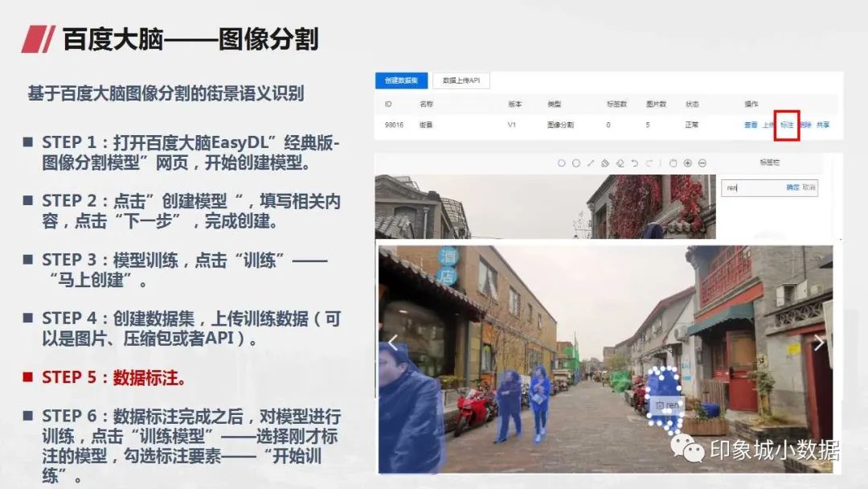This screenshot has width=868, height=489.
Task: Click the 图片数 column value 5
Action: 648,125
